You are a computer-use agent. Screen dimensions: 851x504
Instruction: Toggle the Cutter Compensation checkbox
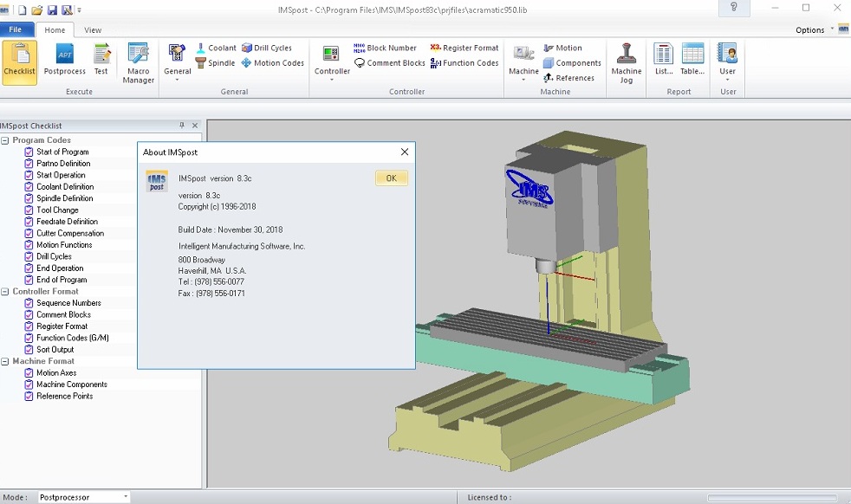pyautogui.click(x=29, y=233)
